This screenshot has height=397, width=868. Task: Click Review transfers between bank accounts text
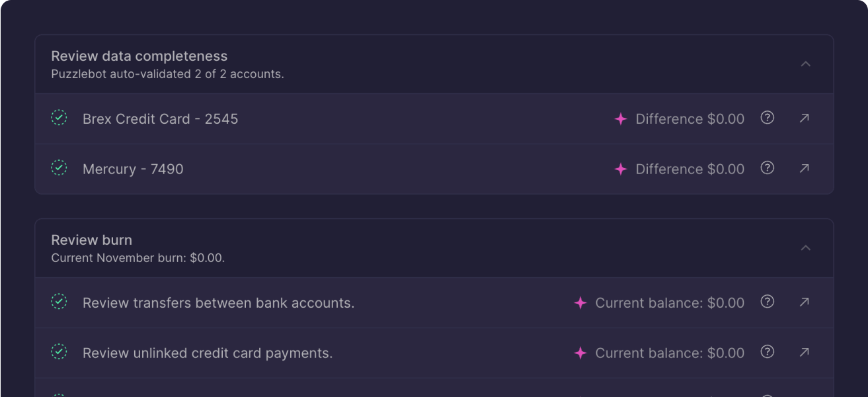(x=218, y=303)
